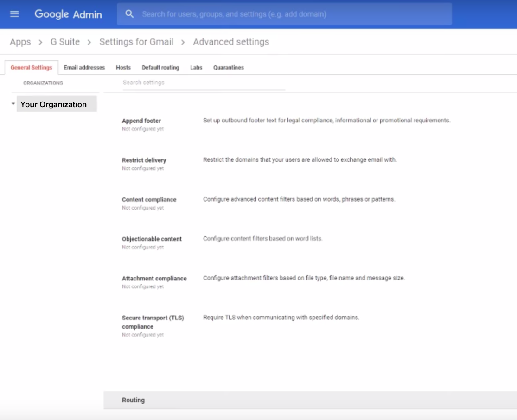Image resolution: width=517 pixels, height=420 pixels.
Task: Open the Quarantines tab
Action: point(229,67)
